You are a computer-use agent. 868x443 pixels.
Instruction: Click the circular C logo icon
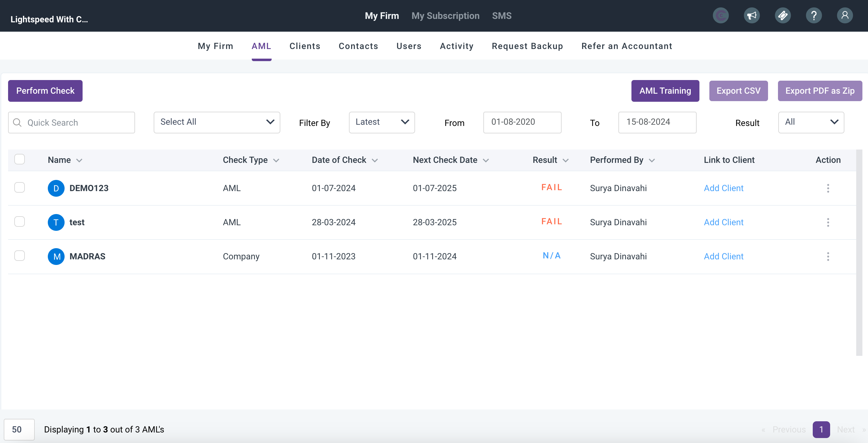[721, 16]
